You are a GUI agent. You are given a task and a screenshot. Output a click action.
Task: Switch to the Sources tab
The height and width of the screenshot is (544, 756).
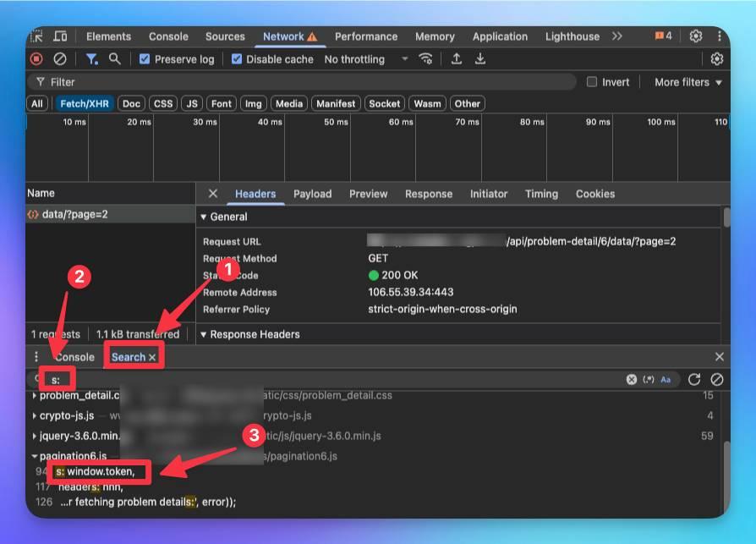(225, 36)
